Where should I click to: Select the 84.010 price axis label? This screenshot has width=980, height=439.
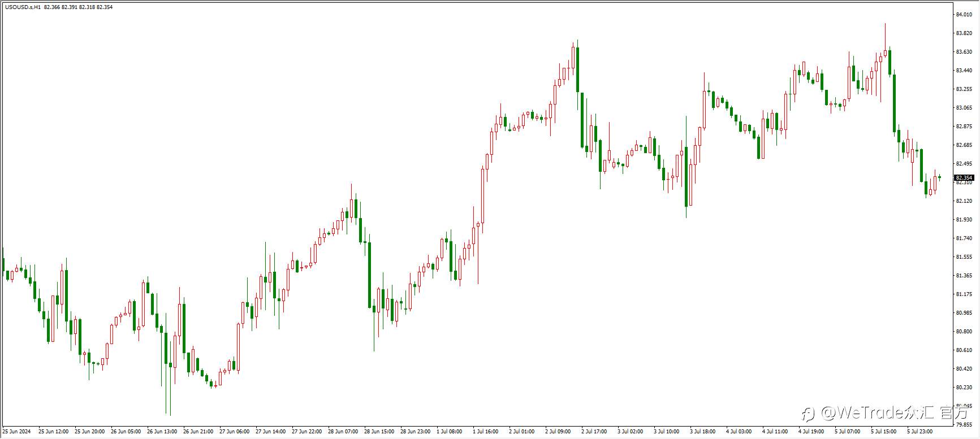pyautogui.click(x=964, y=15)
